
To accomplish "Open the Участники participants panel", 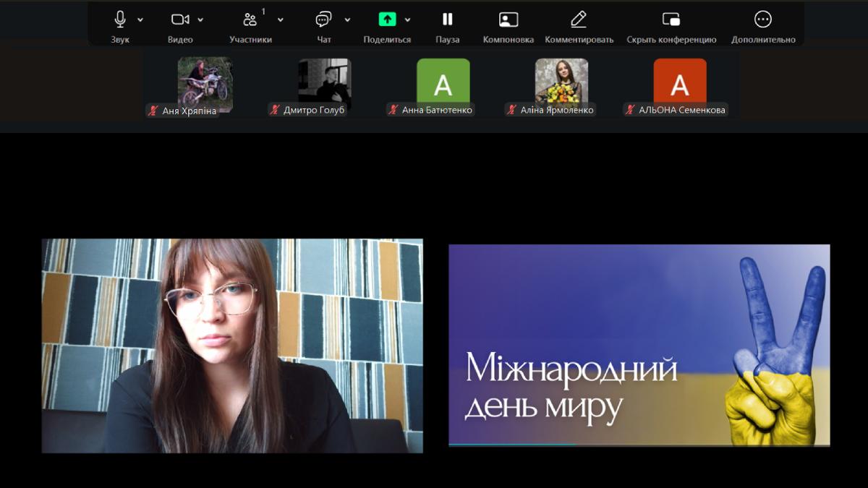I will (250, 20).
